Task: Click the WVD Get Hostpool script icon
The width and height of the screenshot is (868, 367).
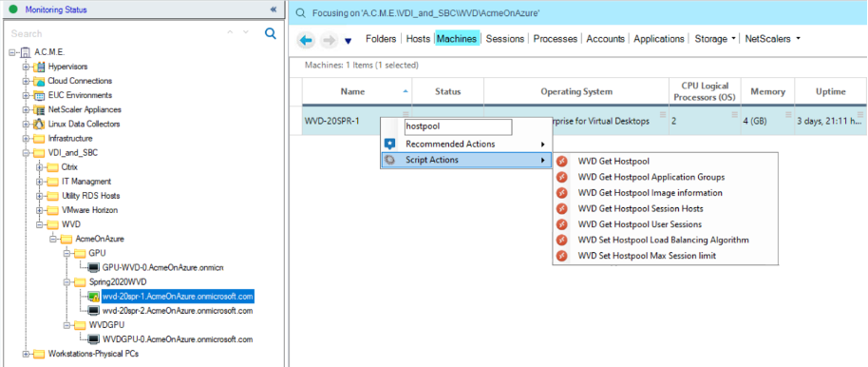Action: pos(562,162)
